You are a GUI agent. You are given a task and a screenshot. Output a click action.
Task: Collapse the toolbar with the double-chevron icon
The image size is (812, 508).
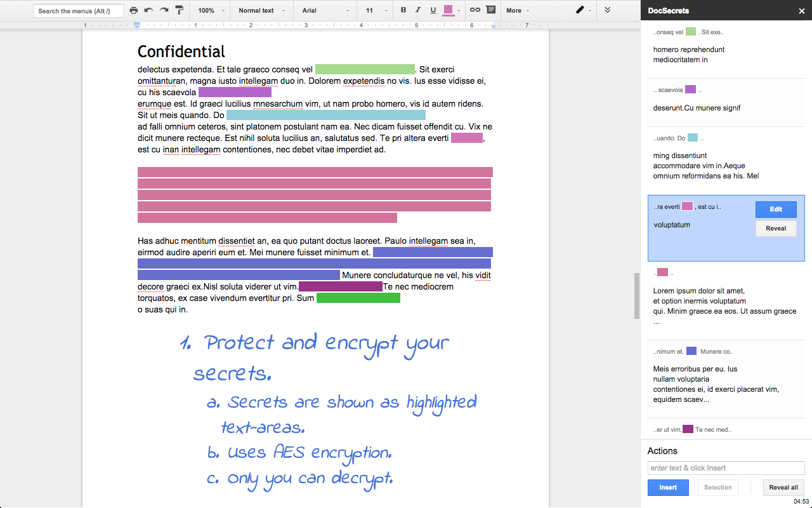(607, 10)
